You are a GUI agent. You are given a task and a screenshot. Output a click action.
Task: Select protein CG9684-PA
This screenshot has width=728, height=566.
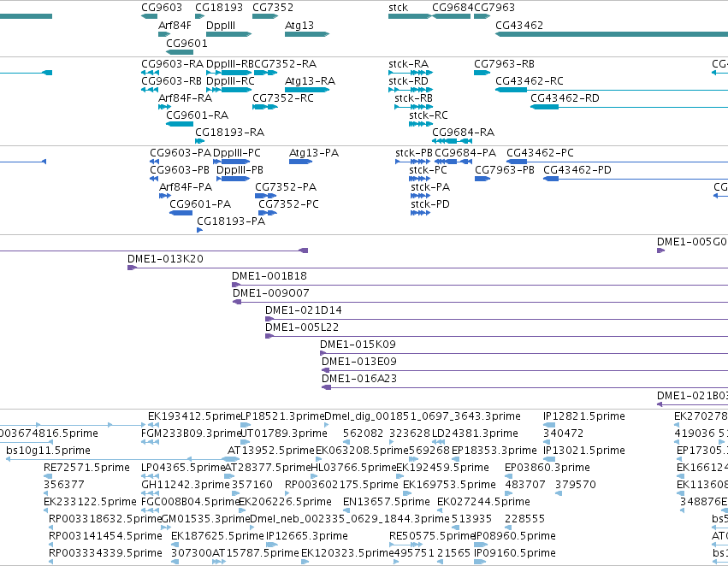coord(453,162)
